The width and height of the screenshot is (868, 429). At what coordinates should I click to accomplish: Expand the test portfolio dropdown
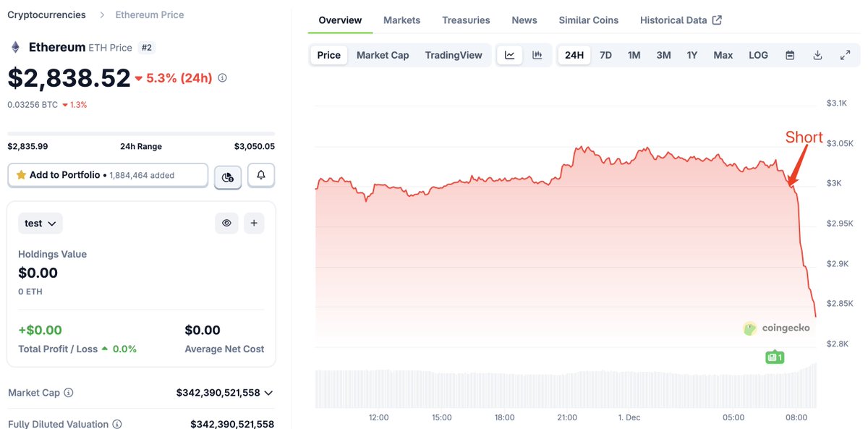coord(40,223)
